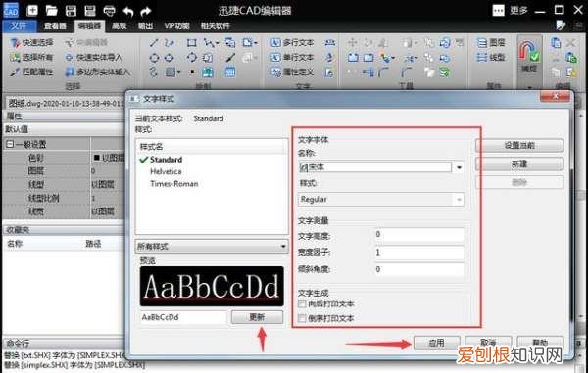588x373 pixels.
Task: Select the Hatch fill tool
Action: pyautogui.click(x=171, y=71)
